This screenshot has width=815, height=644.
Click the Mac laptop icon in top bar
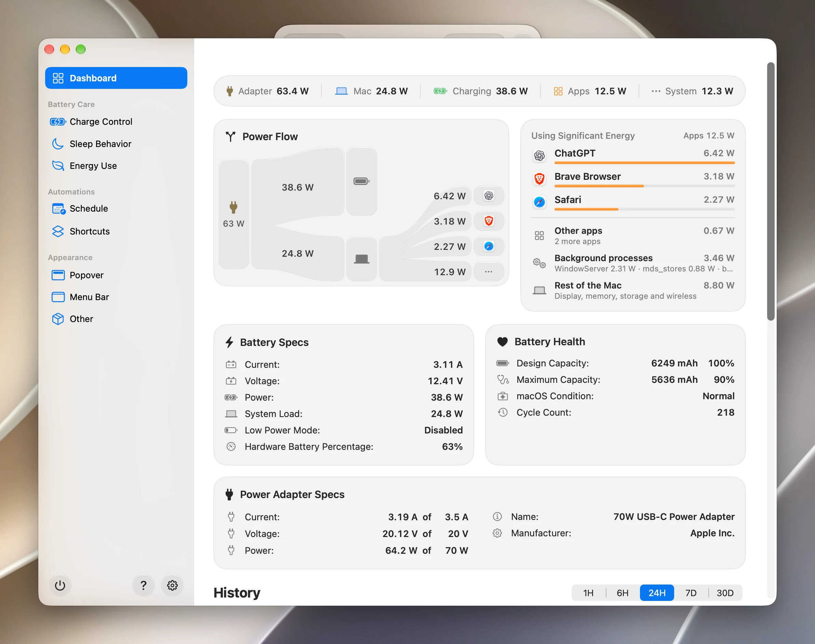click(341, 91)
